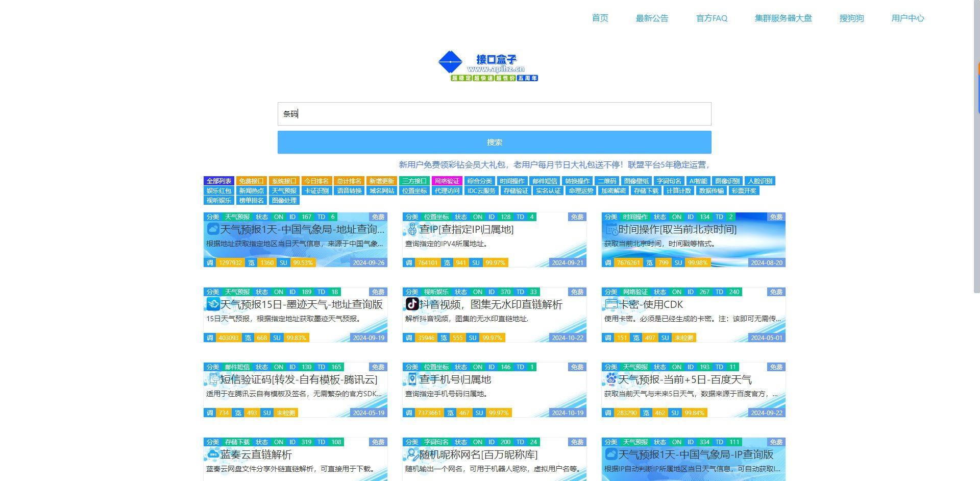This screenshot has height=481, width=980.
Task: Click the bird icon beside 天气预报15日
Action: point(213,304)
